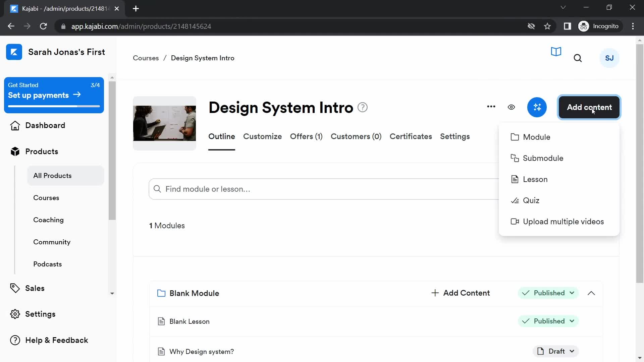Click the folder icon next to Module option
Image resolution: width=644 pixels, height=362 pixels.
coord(515,137)
